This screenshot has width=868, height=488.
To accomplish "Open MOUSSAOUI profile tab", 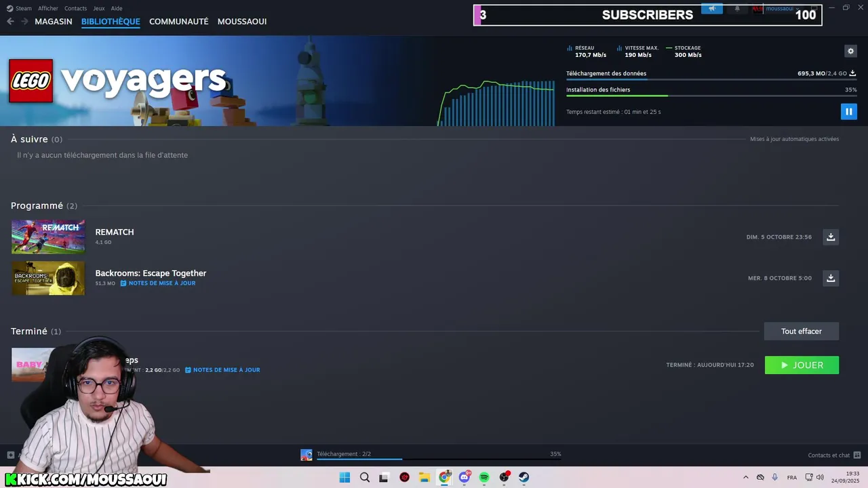I will [242, 22].
